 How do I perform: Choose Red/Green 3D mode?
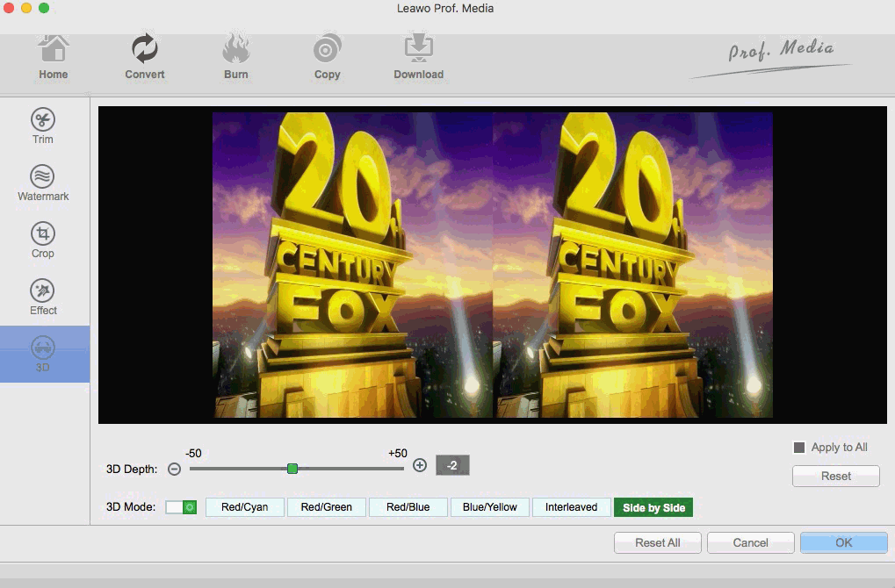coord(327,507)
